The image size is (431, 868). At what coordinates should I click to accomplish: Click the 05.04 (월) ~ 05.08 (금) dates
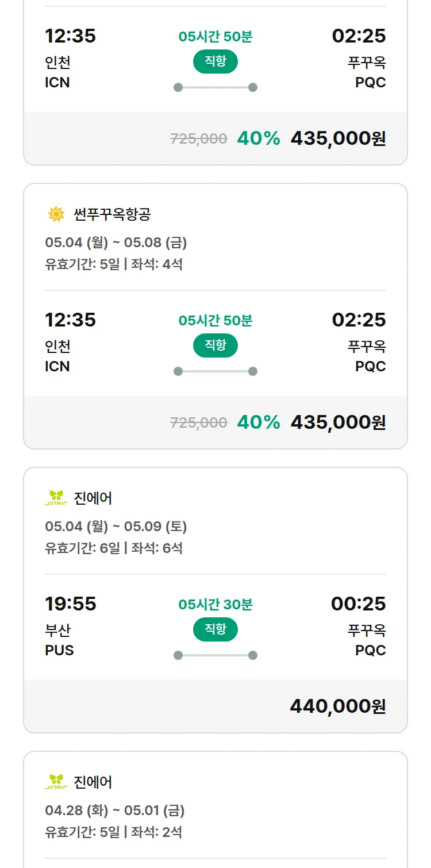116,243
